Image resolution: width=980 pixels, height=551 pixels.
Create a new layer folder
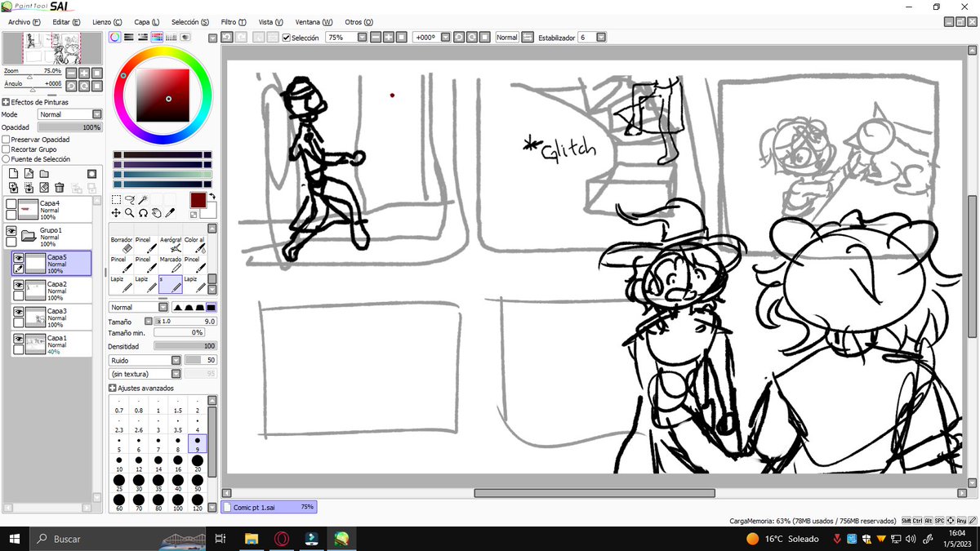[x=45, y=174]
